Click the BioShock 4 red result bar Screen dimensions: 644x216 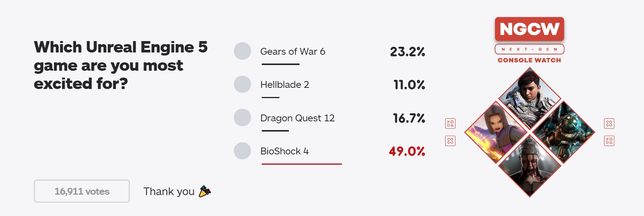click(x=302, y=164)
